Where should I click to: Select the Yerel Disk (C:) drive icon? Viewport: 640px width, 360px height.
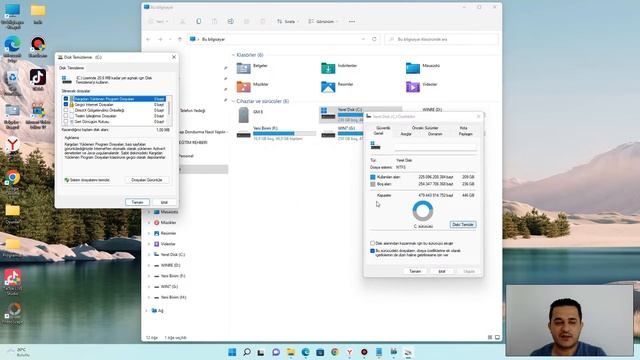click(328, 114)
